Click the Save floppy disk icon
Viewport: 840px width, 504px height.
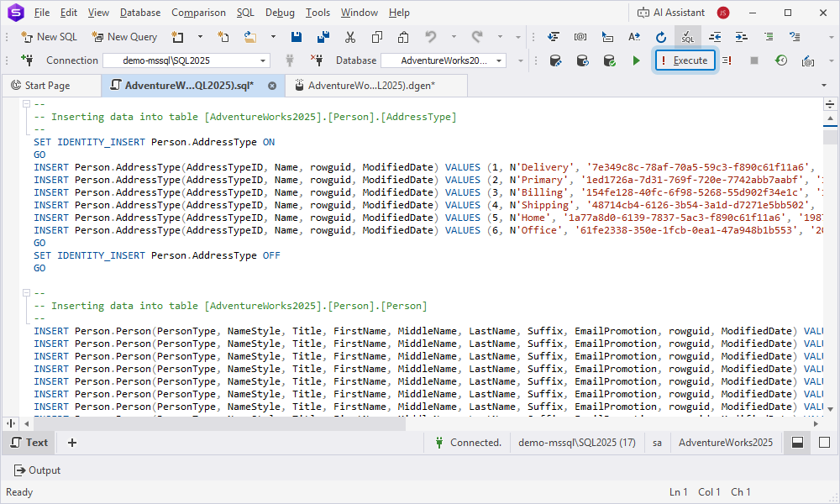point(297,37)
